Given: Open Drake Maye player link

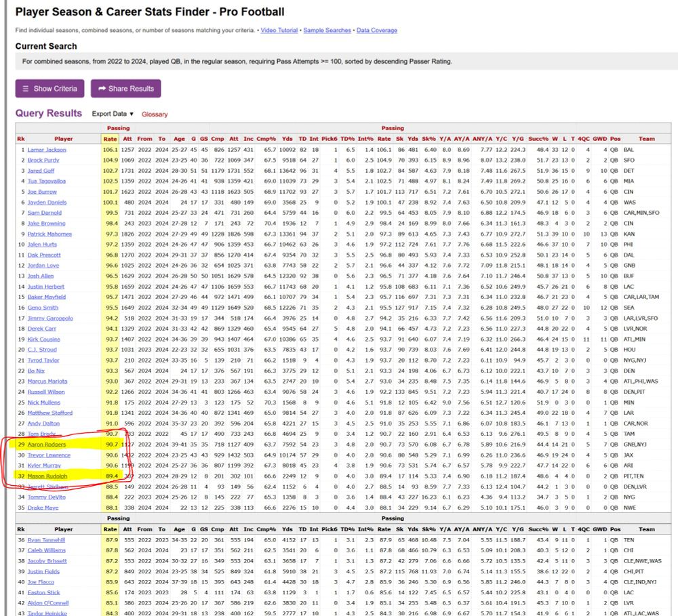Looking at the screenshot, I should tap(43, 508).
